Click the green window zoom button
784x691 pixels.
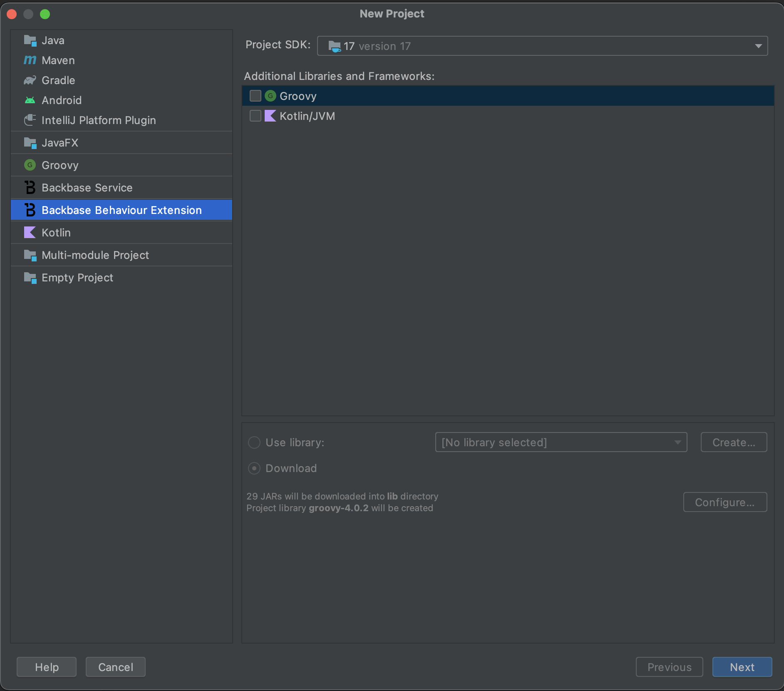point(45,14)
